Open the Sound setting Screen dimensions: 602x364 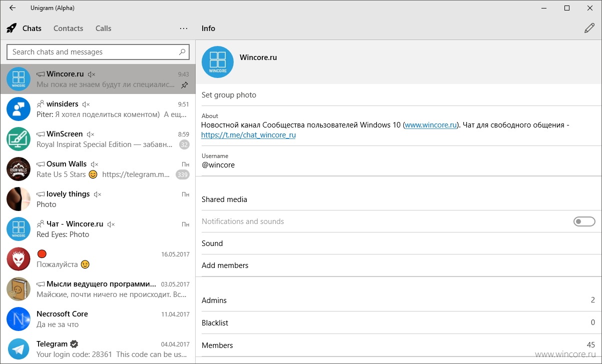tap(399, 243)
